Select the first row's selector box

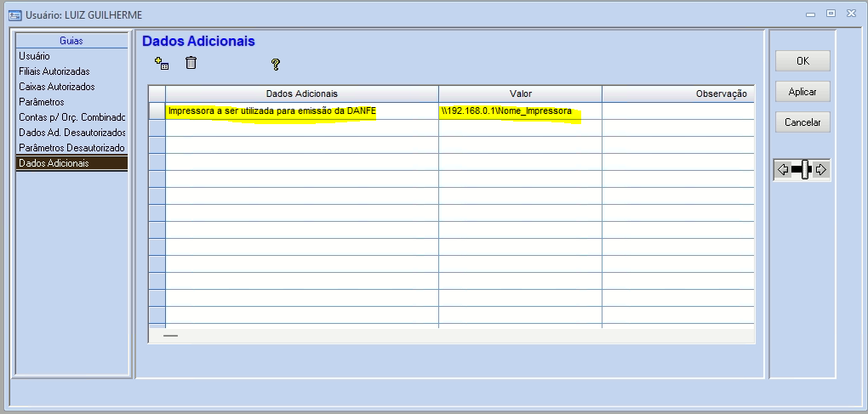[x=157, y=111]
